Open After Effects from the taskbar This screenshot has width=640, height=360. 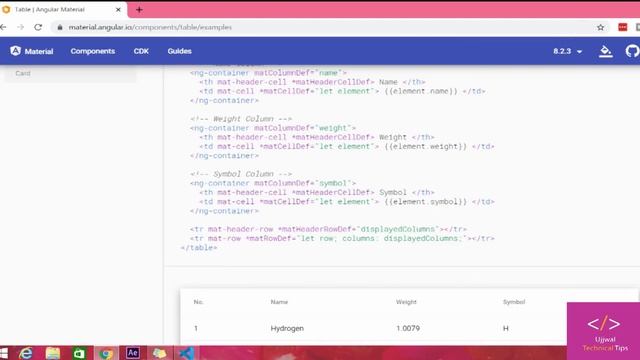click(133, 353)
